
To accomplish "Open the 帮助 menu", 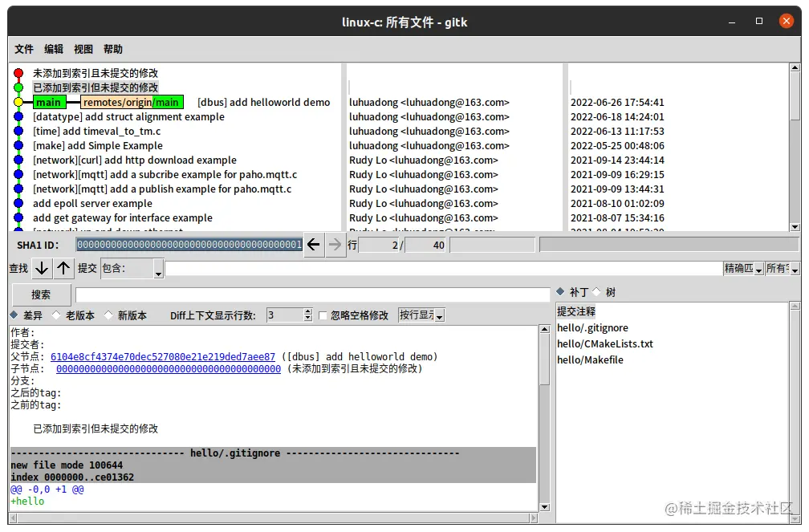I will coord(113,49).
